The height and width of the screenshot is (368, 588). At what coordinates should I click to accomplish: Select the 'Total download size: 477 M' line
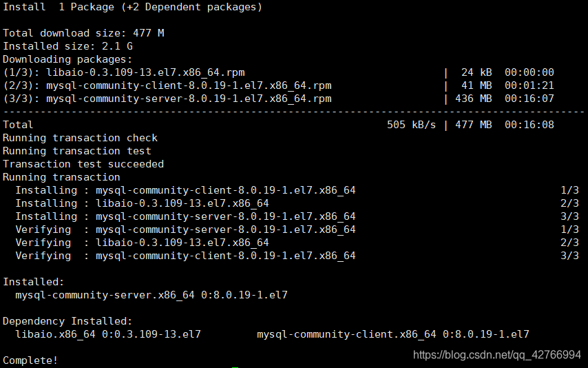[83, 33]
